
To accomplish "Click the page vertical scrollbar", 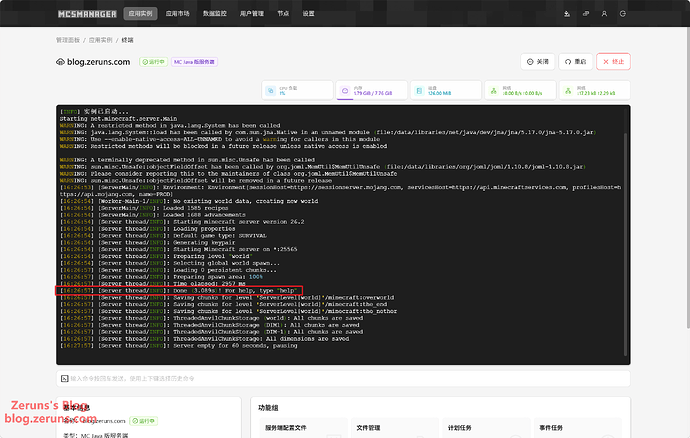I will [688, 176].
